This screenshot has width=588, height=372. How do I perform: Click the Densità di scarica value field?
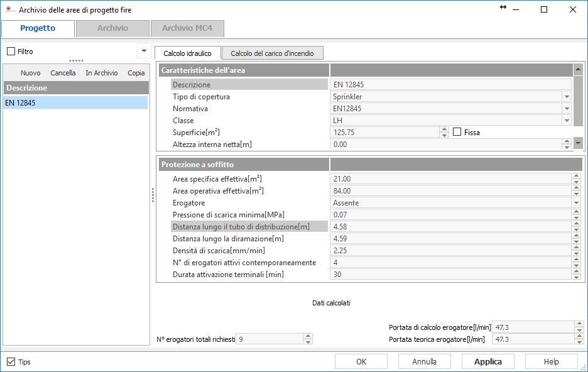point(450,251)
